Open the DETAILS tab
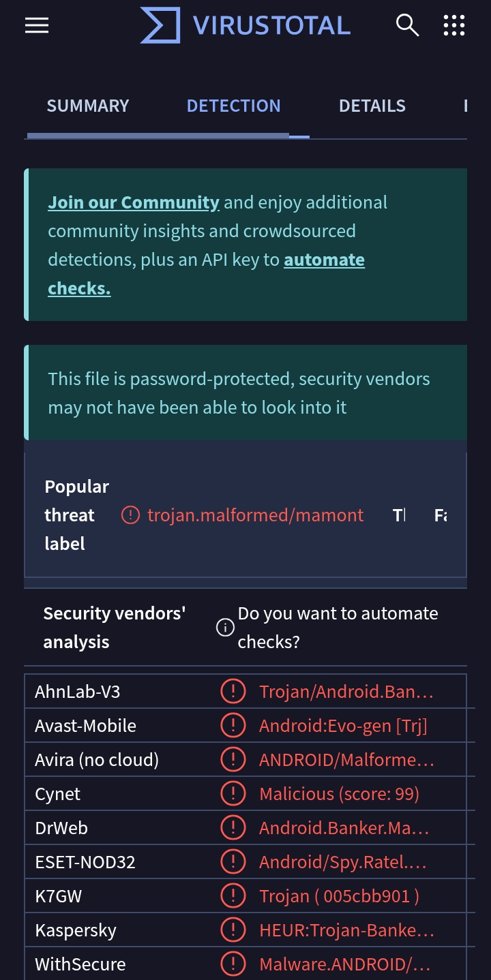 click(x=372, y=106)
